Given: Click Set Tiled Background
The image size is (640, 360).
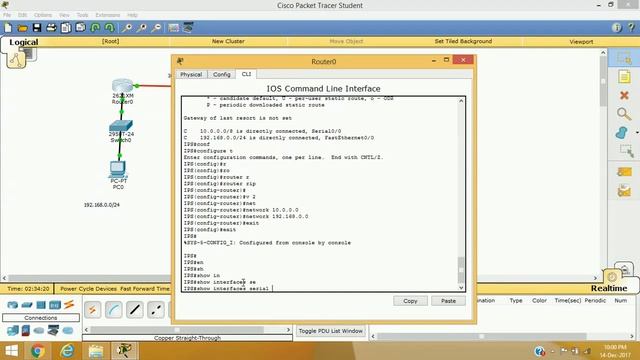Looking at the screenshot, I should point(463,41).
